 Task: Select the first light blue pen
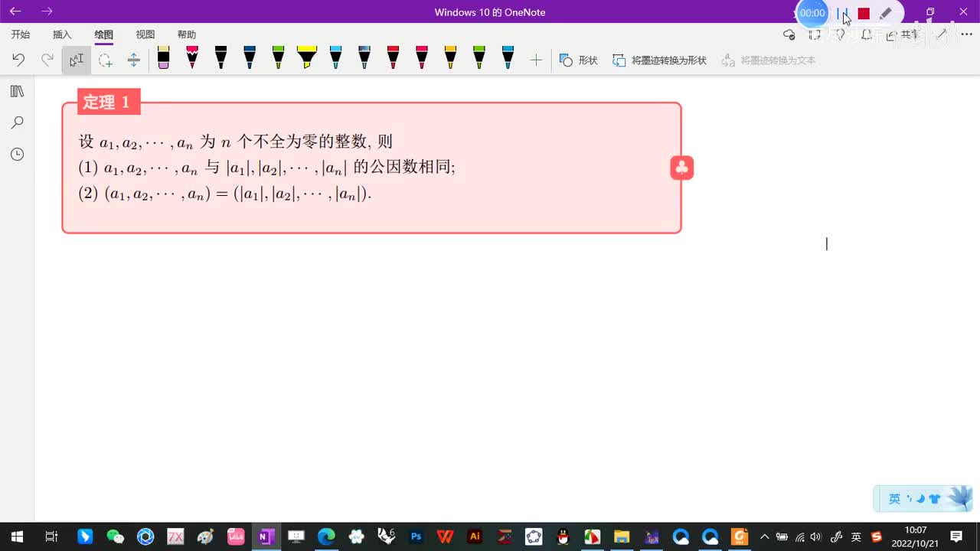coord(335,58)
